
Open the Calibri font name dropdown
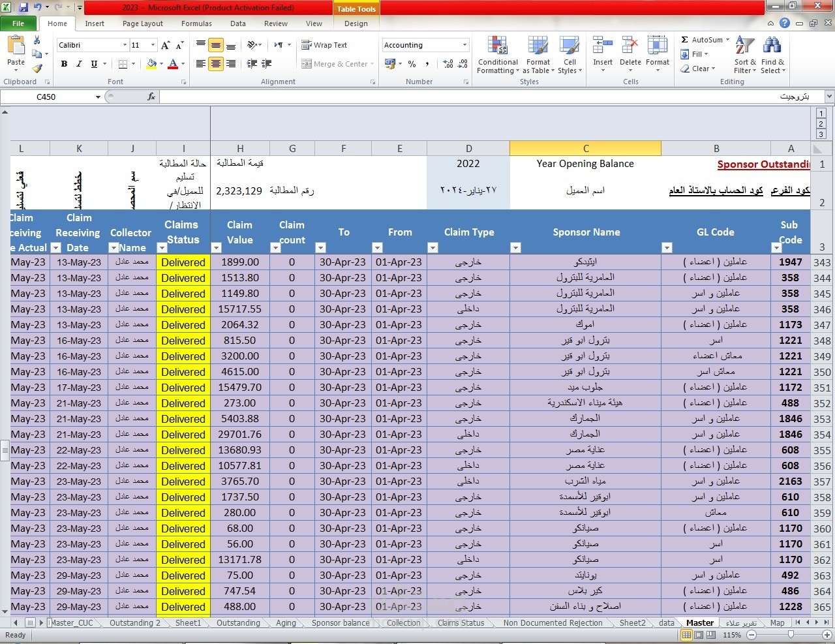coord(125,45)
